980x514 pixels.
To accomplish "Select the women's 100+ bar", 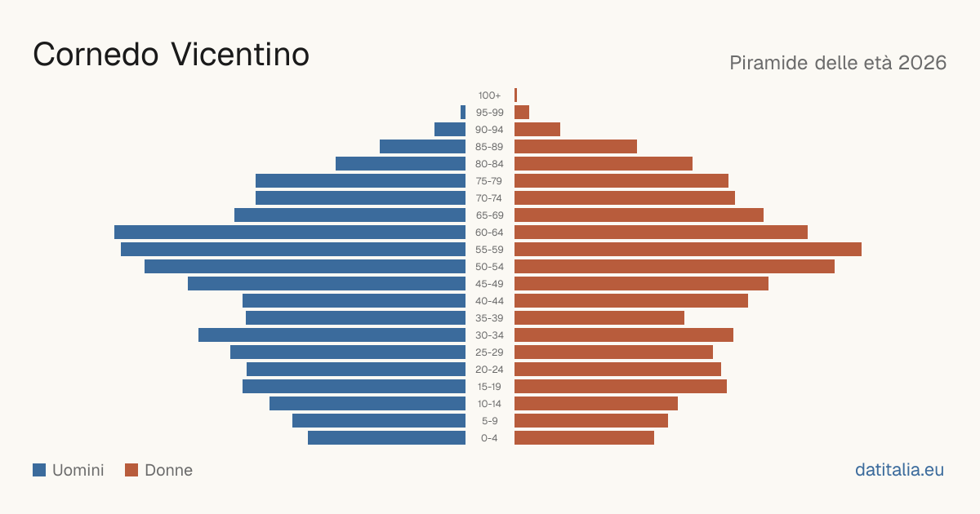I will tap(516, 95).
